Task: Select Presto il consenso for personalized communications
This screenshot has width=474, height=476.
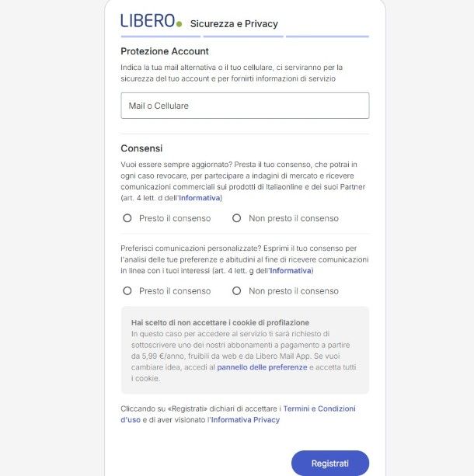Action: 127,291
